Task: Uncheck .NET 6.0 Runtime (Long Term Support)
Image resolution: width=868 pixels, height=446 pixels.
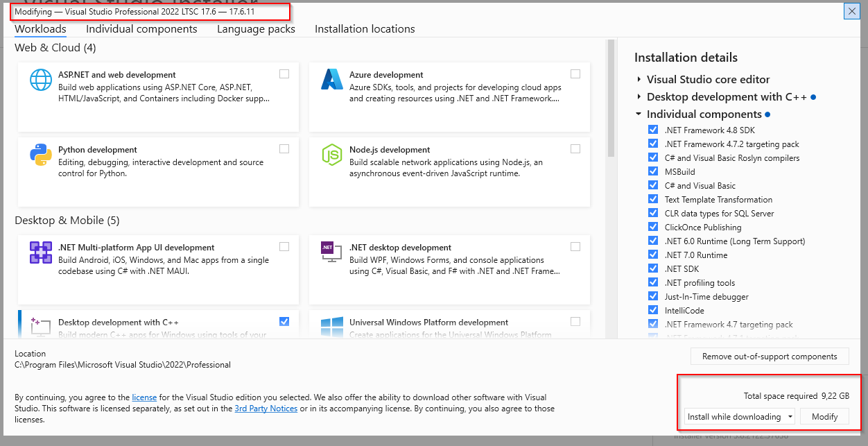Action: [x=653, y=241]
